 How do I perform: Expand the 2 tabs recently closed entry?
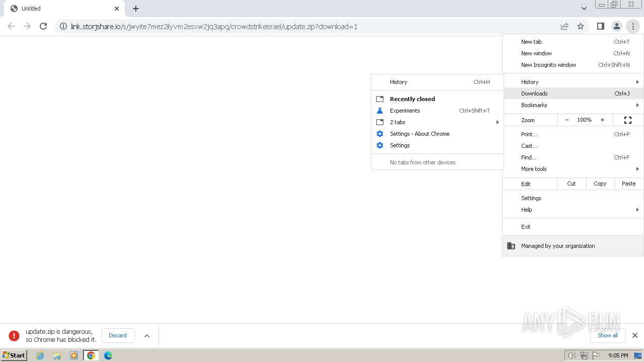[x=437, y=122]
